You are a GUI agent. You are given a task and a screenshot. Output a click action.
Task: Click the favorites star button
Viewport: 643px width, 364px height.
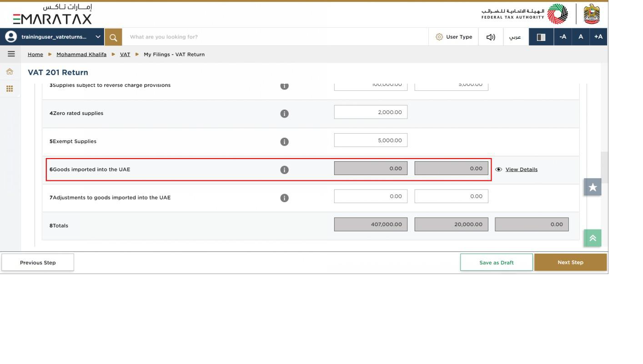593,187
